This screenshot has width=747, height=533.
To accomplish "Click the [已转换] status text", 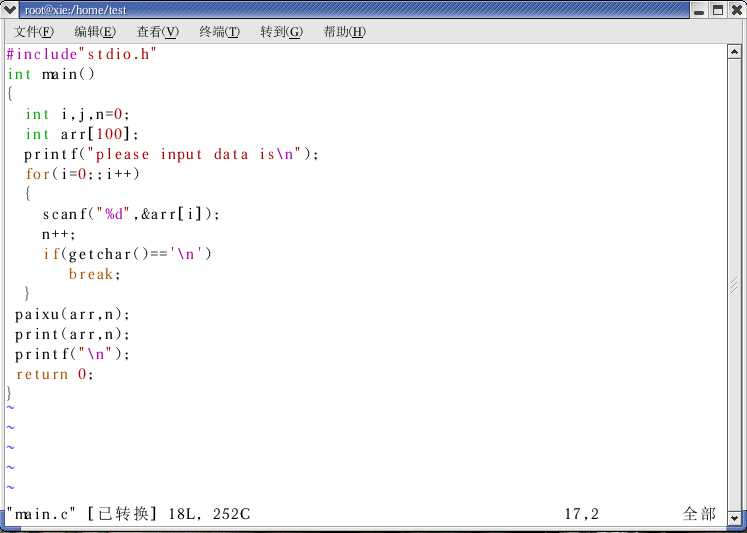I will point(122,514).
